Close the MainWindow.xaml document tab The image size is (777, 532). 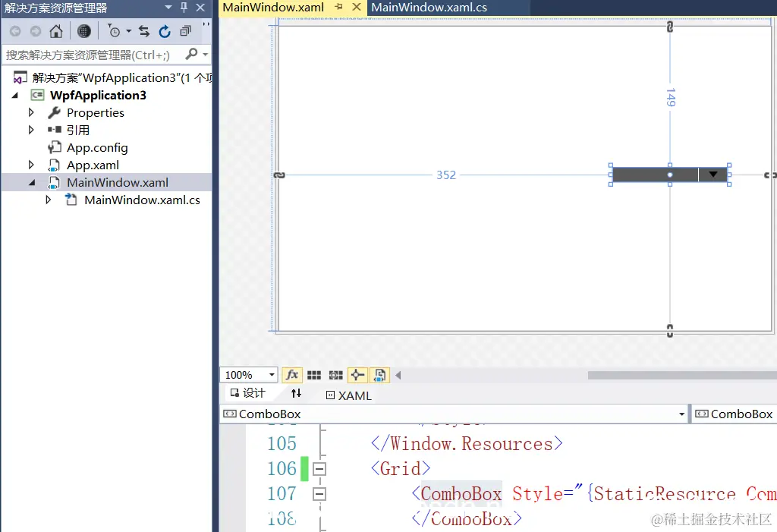coord(357,7)
